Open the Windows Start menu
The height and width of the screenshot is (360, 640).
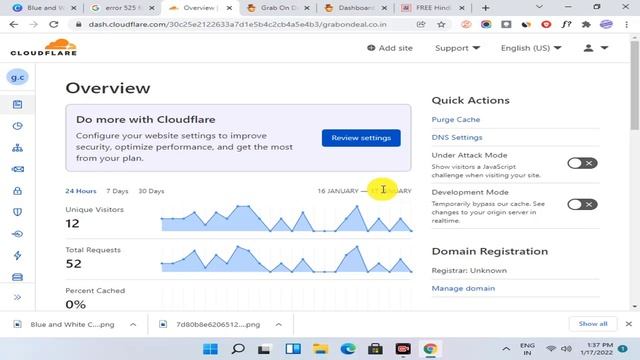(x=211, y=349)
